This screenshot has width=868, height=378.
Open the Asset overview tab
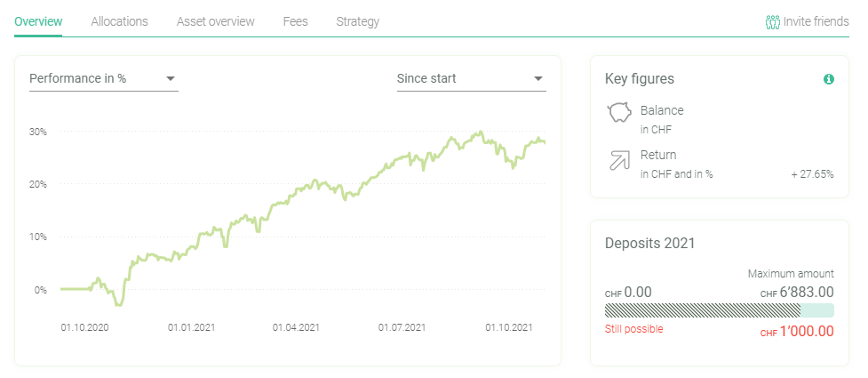[x=215, y=21]
